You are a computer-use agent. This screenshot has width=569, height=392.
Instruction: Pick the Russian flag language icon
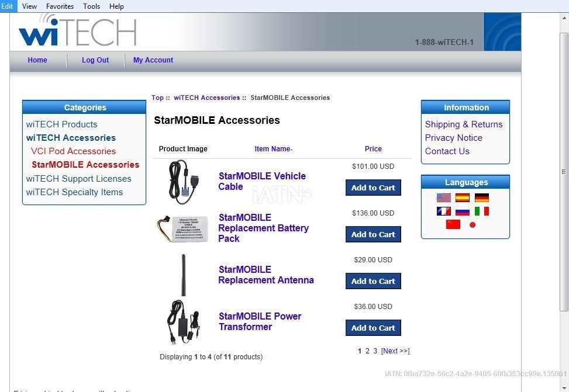[x=463, y=211]
